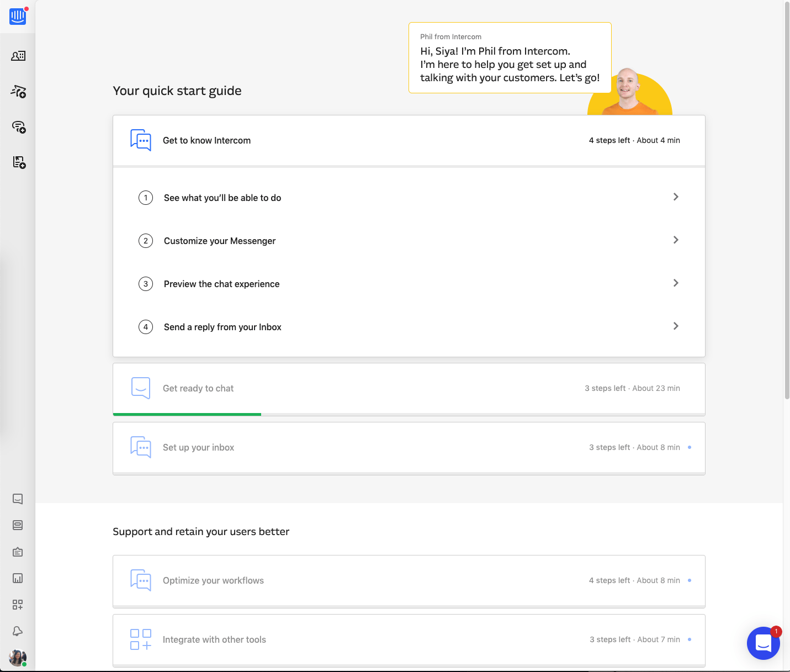Click the Intercom logo in the sidebar
790x672 pixels.
click(18, 17)
